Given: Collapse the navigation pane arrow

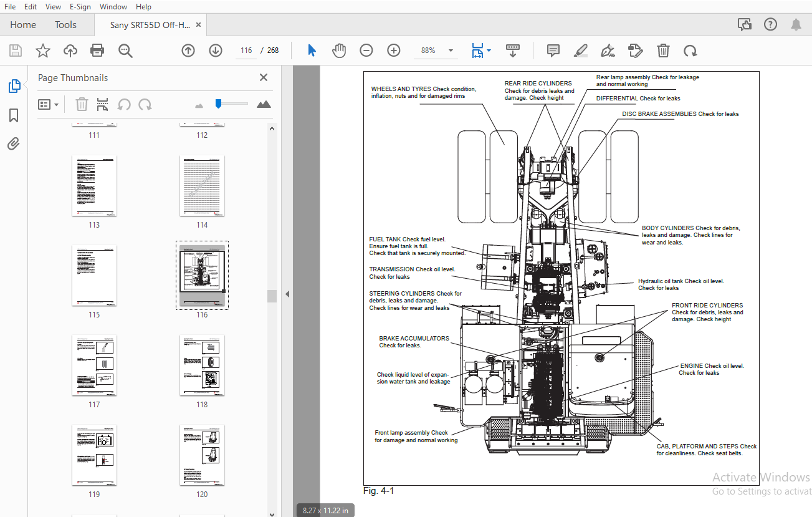Looking at the screenshot, I should 287,294.
